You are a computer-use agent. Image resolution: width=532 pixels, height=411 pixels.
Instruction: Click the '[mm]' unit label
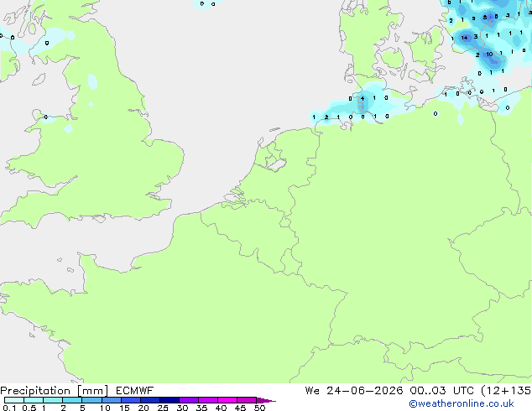(x=92, y=391)
